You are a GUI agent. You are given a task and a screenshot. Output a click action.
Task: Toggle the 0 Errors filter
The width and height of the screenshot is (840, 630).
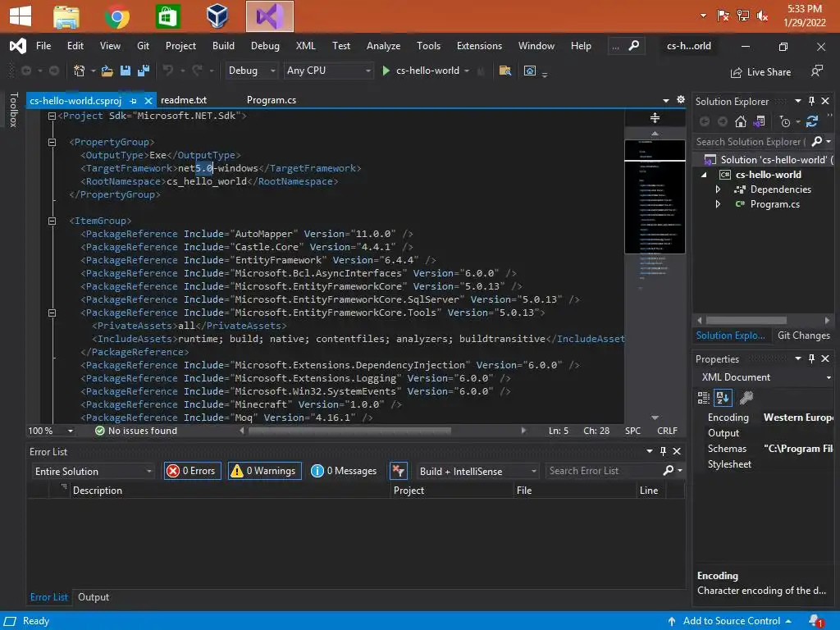(192, 471)
